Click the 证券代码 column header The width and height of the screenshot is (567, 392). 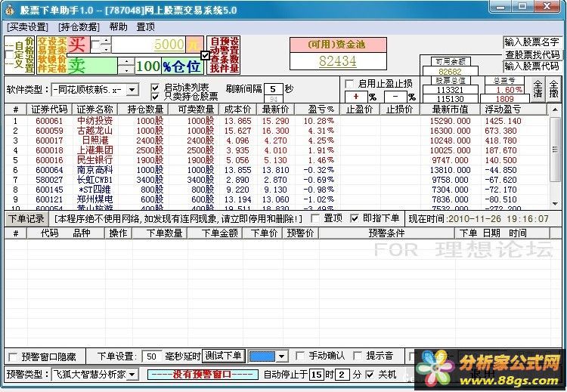coord(49,109)
